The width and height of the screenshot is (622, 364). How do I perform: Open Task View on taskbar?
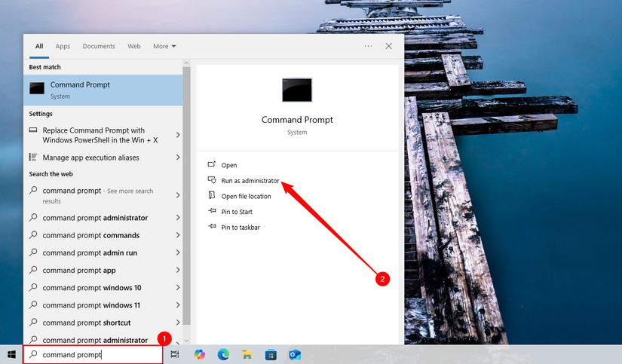point(175,354)
